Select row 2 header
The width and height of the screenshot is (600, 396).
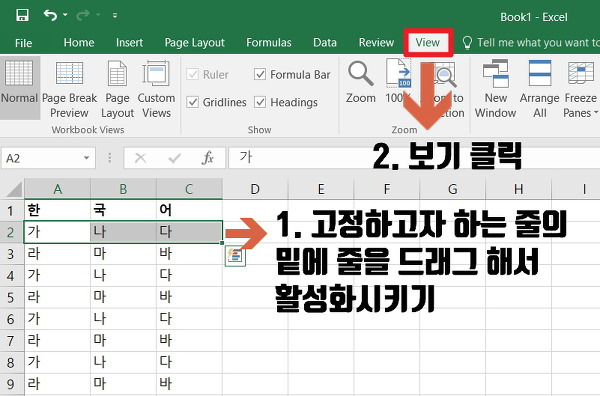(x=11, y=232)
